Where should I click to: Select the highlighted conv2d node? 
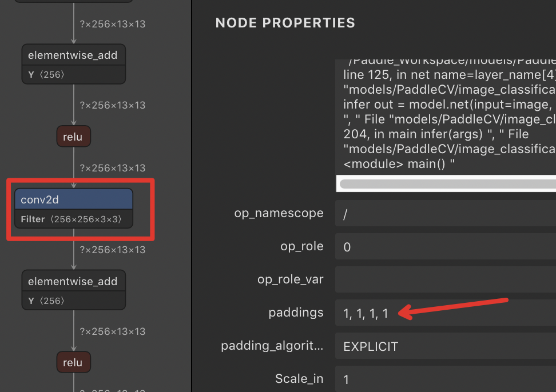click(x=73, y=198)
